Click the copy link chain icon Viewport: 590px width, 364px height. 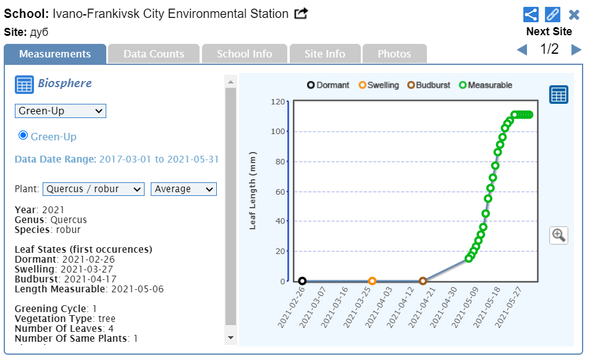coord(552,14)
